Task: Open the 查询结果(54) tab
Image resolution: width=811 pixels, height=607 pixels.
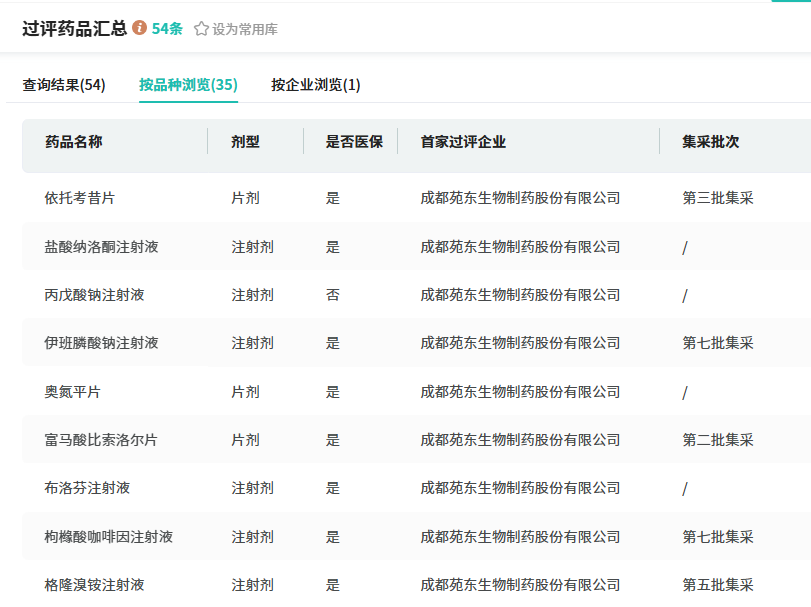Action: coord(64,85)
